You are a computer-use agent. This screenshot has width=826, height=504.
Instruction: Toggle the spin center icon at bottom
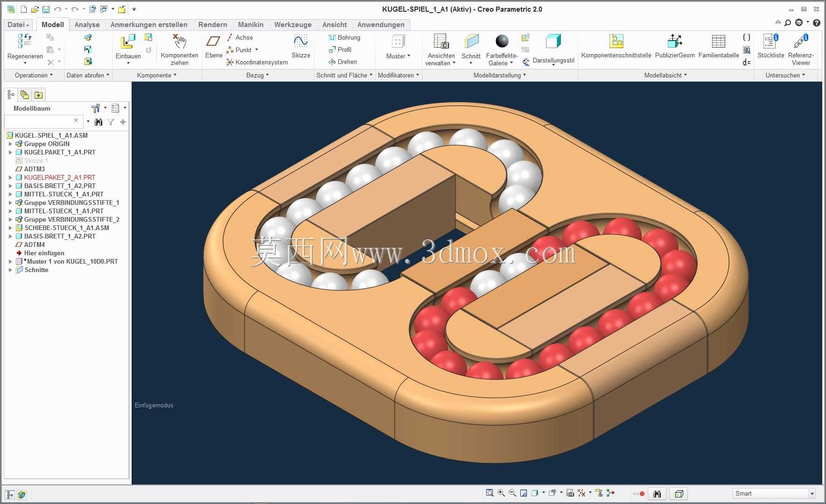[x=611, y=493]
